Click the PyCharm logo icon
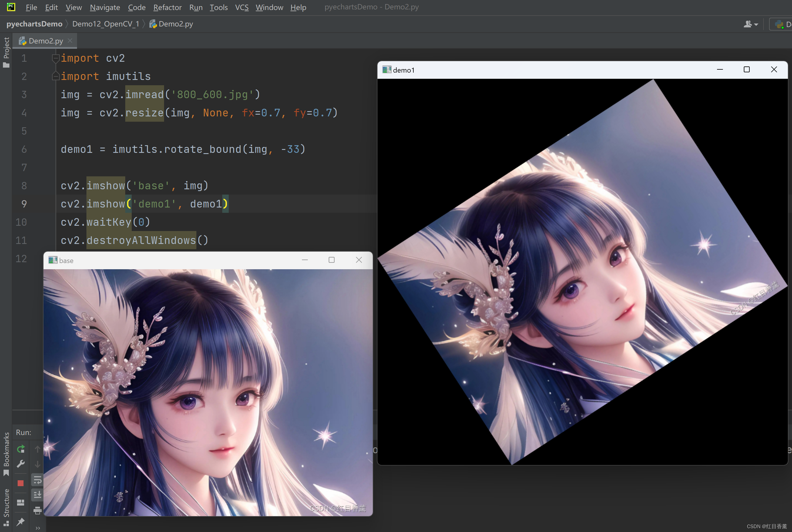 [11, 7]
